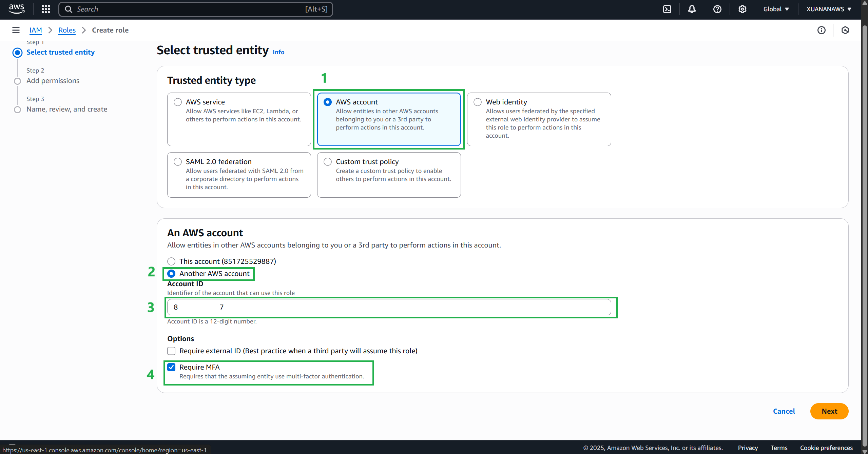Enable the Require external ID checkbox
868x454 pixels.
171,351
